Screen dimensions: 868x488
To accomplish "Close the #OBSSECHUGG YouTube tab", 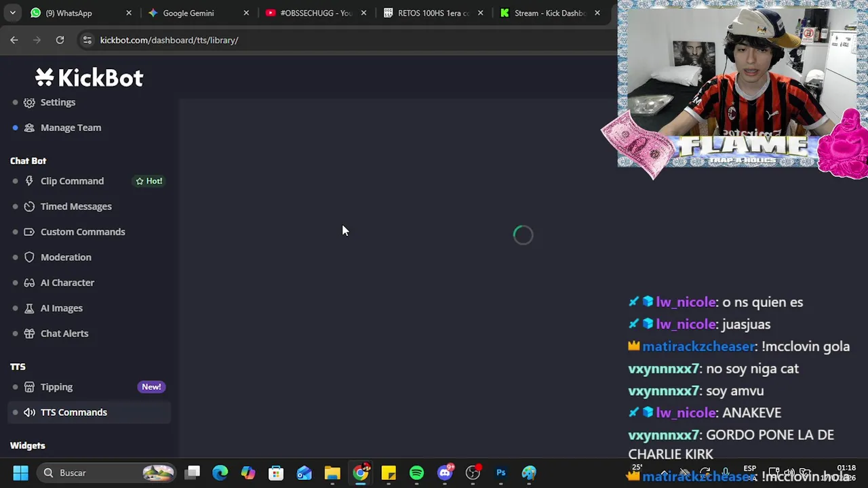I will click(363, 13).
